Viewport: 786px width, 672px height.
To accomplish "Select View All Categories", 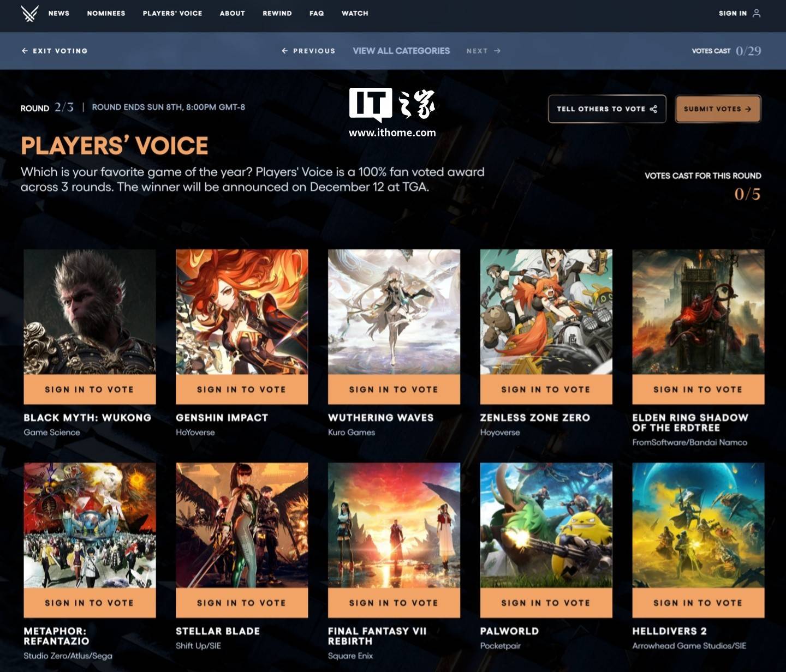I will click(x=401, y=51).
